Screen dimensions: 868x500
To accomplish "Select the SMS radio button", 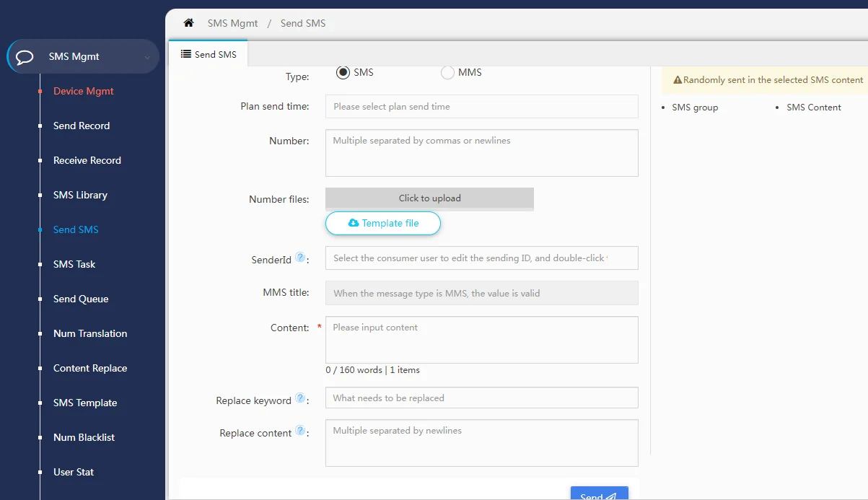I will (343, 72).
